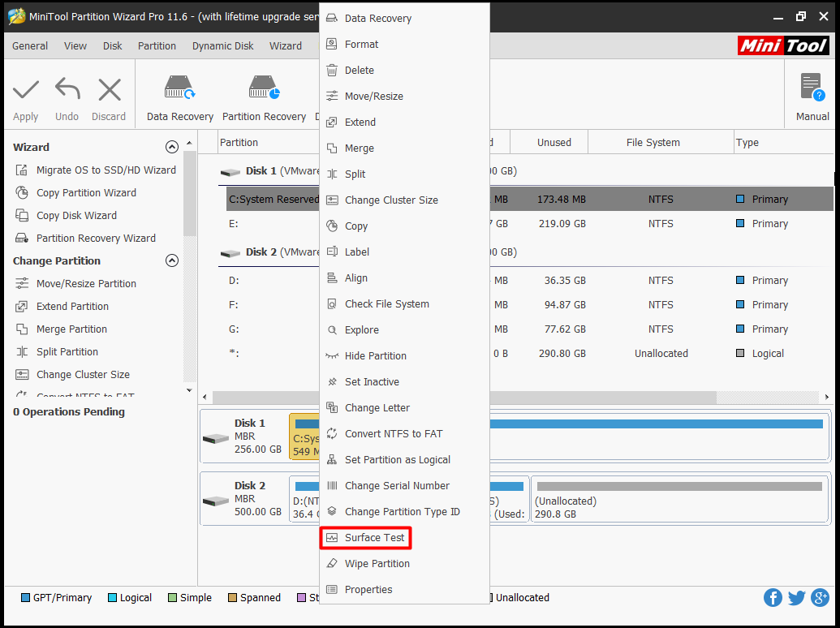
Task: Choose Hide Partition in the context menu
Action: [404, 356]
